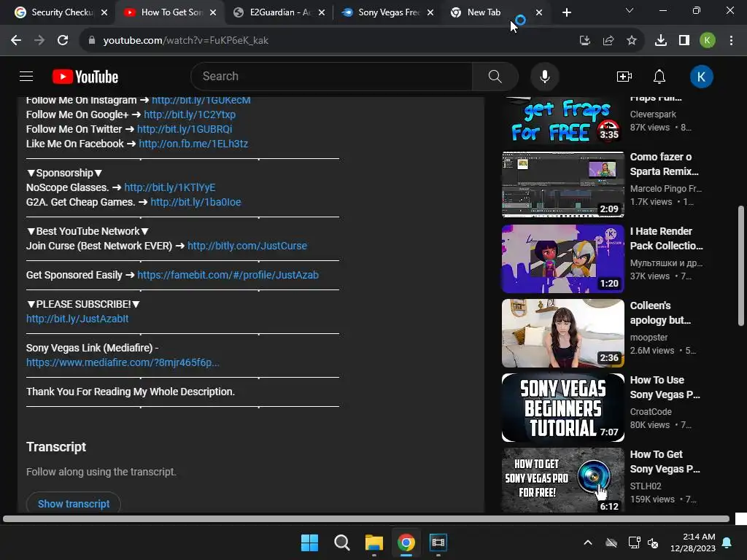747x560 pixels.
Task: Open Windows taskbar search
Action: (342, 542)
